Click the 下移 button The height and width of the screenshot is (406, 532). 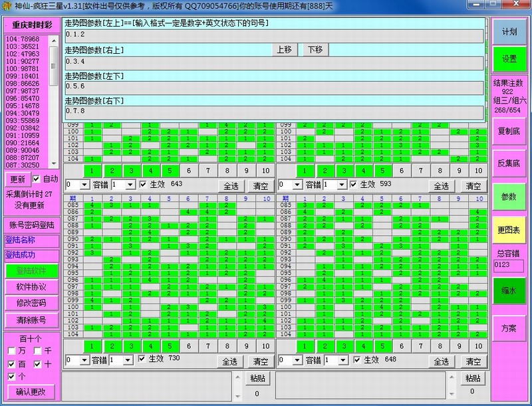coord(314,50)
